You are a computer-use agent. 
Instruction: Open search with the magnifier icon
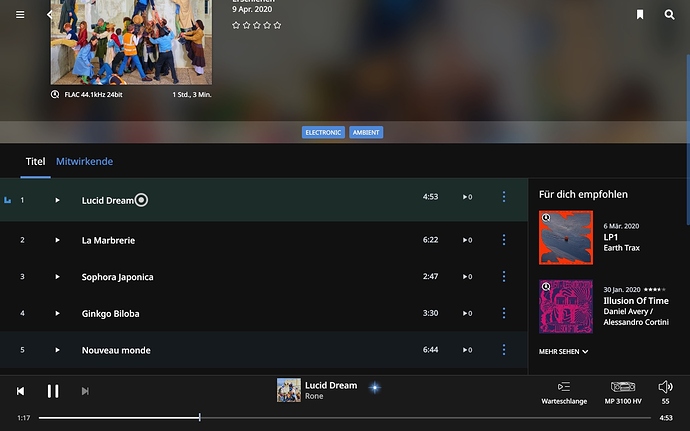pos(669,15)
